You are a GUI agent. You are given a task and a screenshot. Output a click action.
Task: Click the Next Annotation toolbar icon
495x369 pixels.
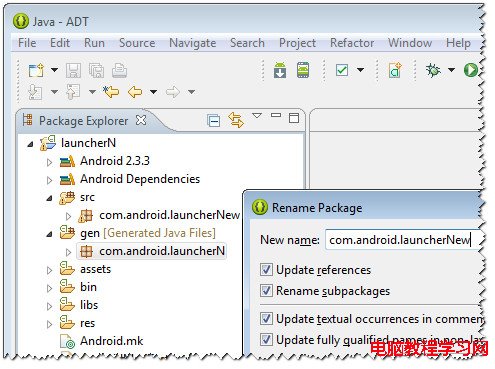(35, 92)
